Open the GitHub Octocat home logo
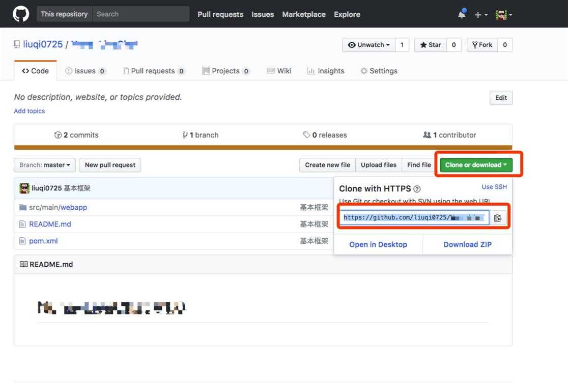 pyautogui.click(x=21, y=14)
